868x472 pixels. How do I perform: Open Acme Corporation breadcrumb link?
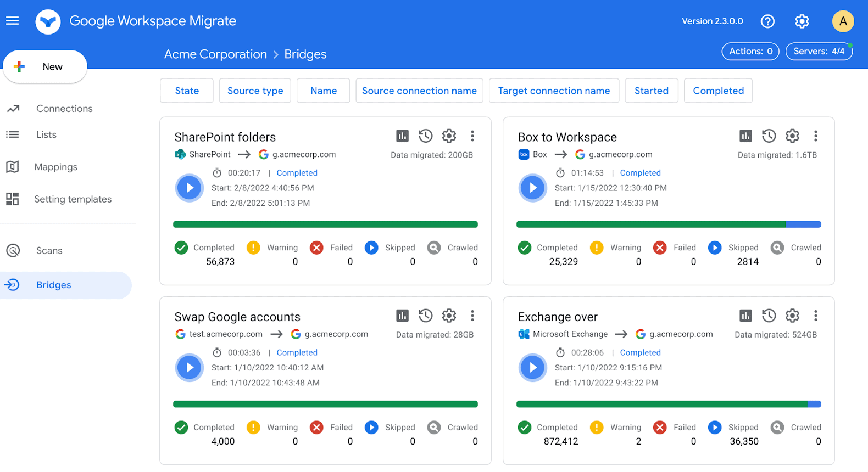215,54
